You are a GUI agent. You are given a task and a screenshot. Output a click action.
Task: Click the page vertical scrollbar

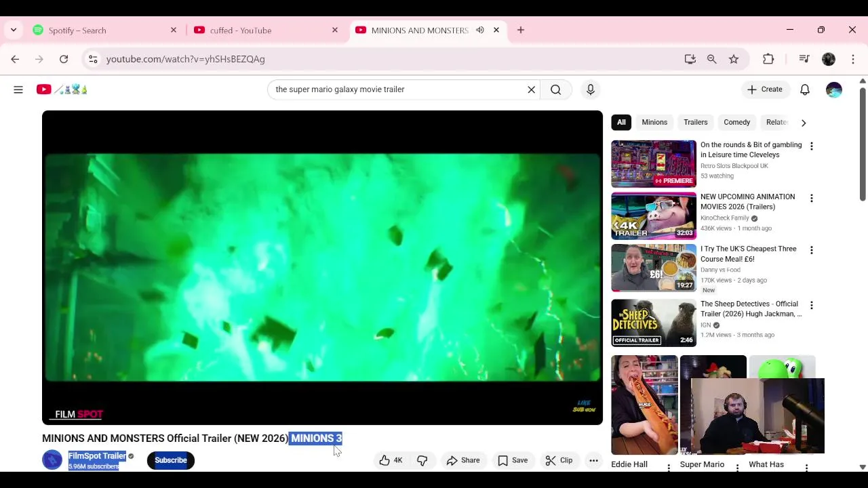(x=863, y=144)
